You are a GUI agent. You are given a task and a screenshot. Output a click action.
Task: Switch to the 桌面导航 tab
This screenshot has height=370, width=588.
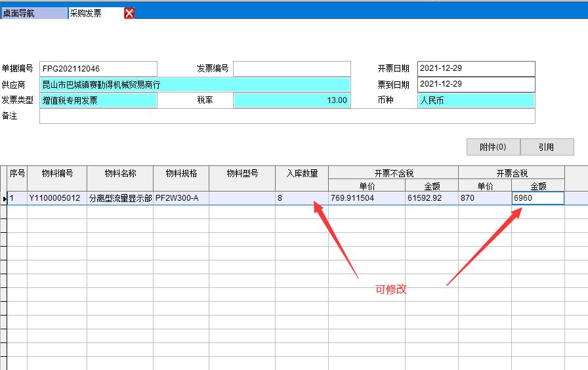[x=33, y=13]
